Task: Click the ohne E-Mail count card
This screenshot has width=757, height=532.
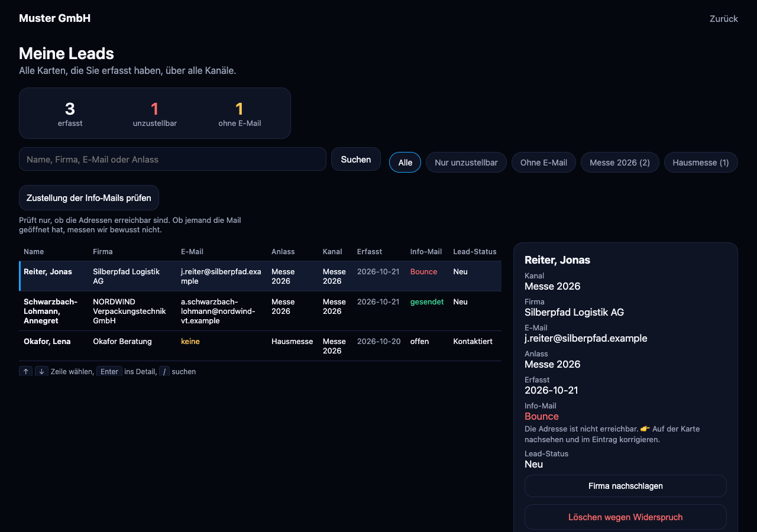Action: pyautogui.click(x=240, y=113)
